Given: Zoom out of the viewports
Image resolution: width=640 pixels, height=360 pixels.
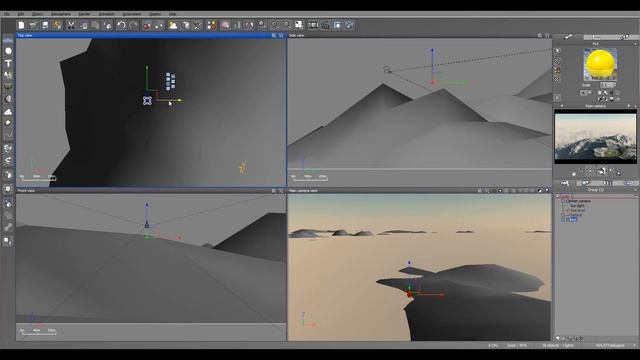Looking at the screenshot, I should [287, 25].
